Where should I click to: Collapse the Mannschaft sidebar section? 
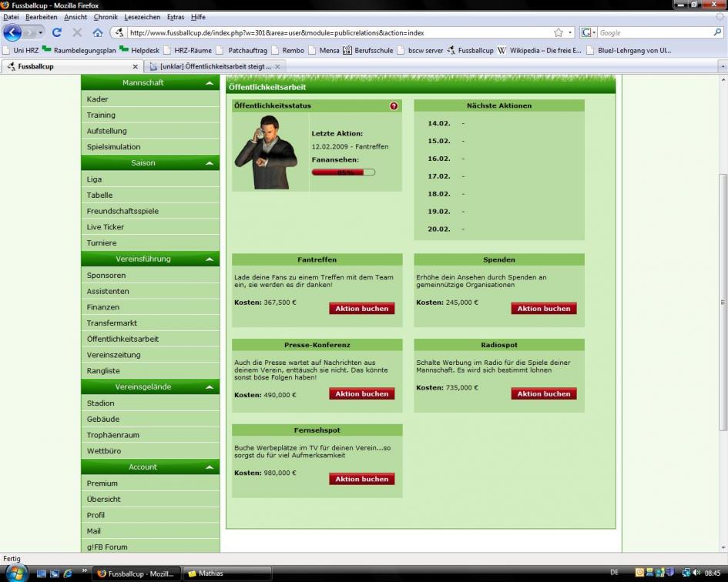pos(209,83)
